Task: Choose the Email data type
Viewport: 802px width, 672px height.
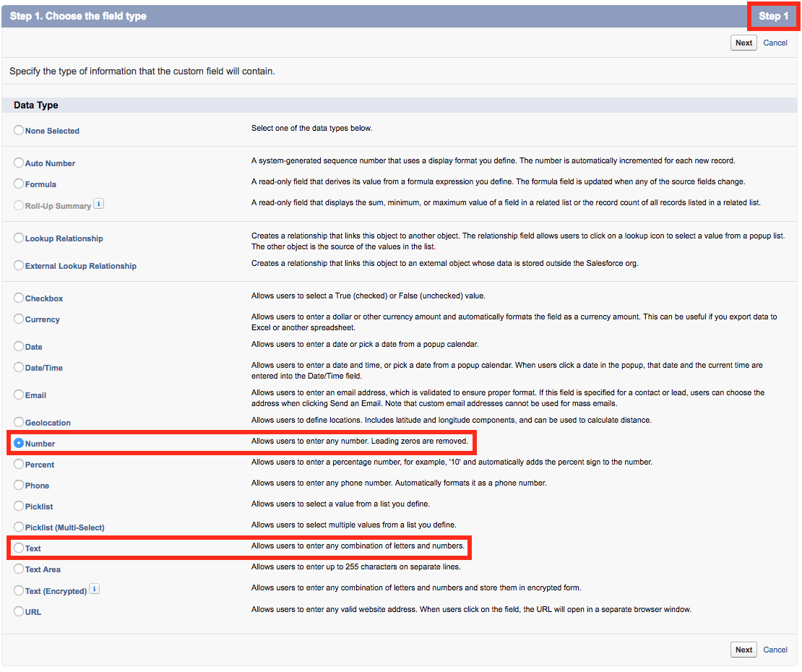Action: click(x=19, y=395)
